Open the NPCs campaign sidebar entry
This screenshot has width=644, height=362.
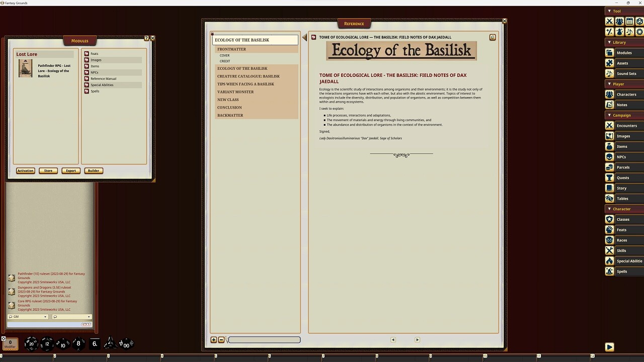pyautogui.click(x=624, y=156)
